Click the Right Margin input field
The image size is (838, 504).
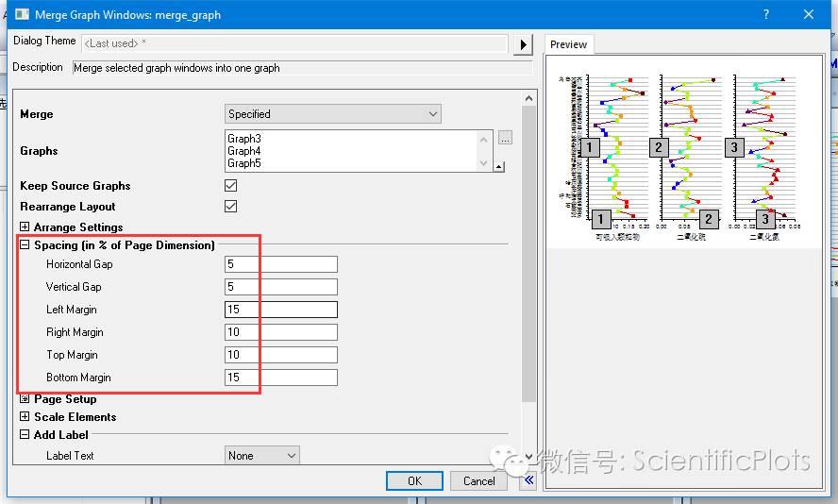click(281, 332)
